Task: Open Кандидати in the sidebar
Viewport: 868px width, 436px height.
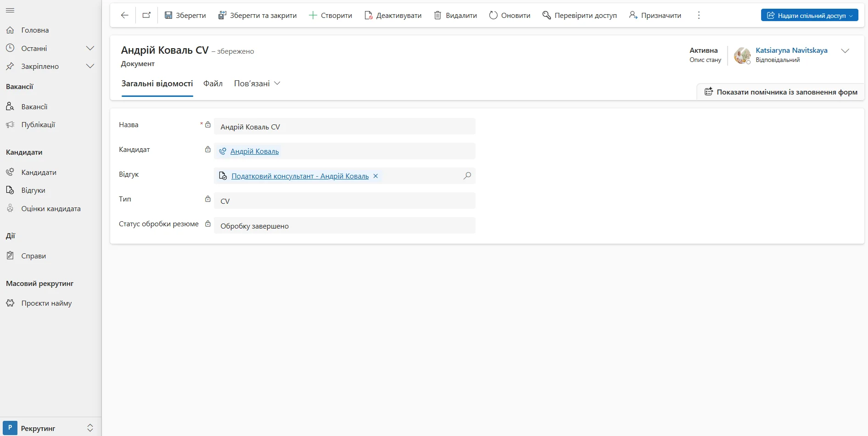Action: pos(39,172)
